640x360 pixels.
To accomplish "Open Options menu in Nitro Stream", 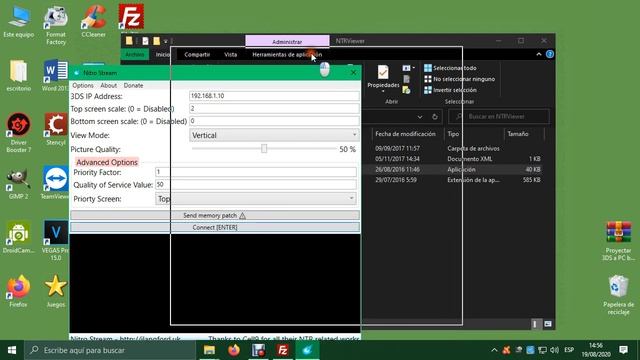I will click(83, 85).
